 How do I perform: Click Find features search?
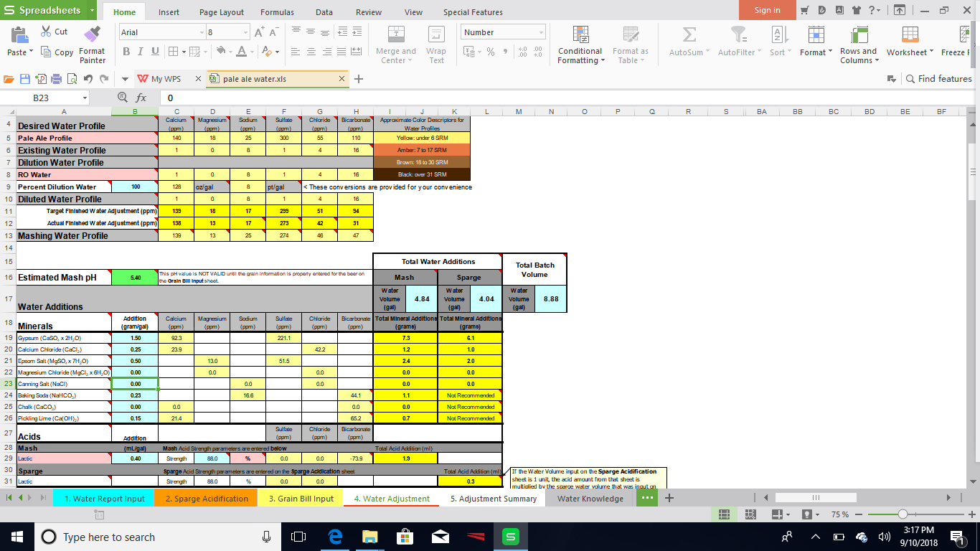[x=938, y=79]
